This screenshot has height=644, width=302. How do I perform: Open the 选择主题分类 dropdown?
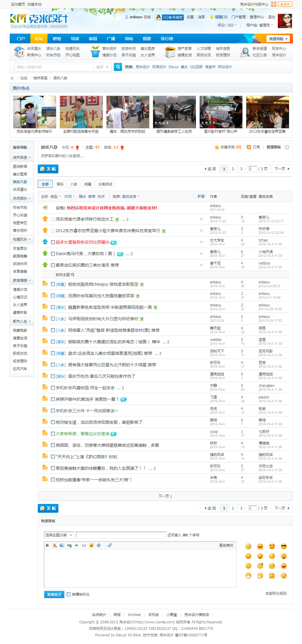[x=59, y=535]
